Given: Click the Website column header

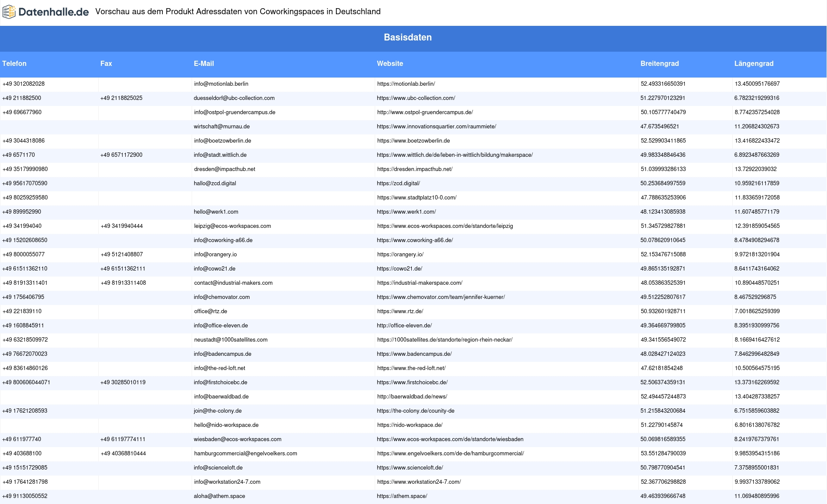Looking at the screenshot, I should [390, 64].
